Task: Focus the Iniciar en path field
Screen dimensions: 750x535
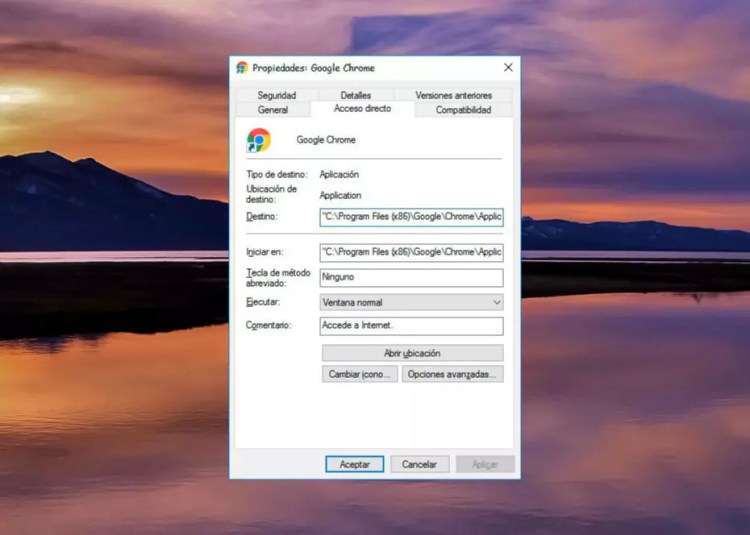Action: [411, 252]
